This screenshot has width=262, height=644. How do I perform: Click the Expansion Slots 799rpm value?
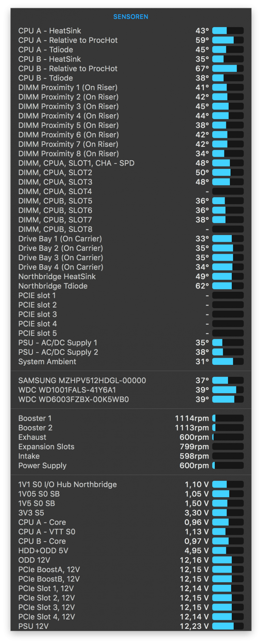tap(194, 447)
